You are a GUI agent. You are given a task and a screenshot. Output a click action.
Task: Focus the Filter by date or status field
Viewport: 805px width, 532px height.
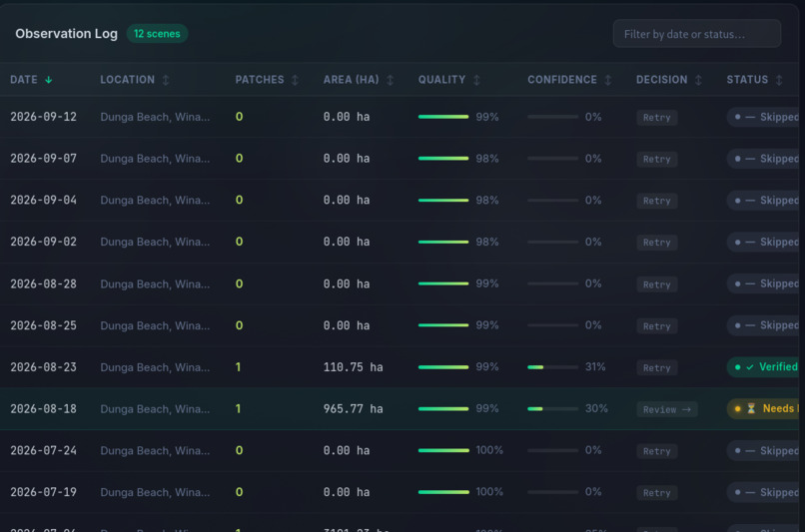(x=697, y=34)
